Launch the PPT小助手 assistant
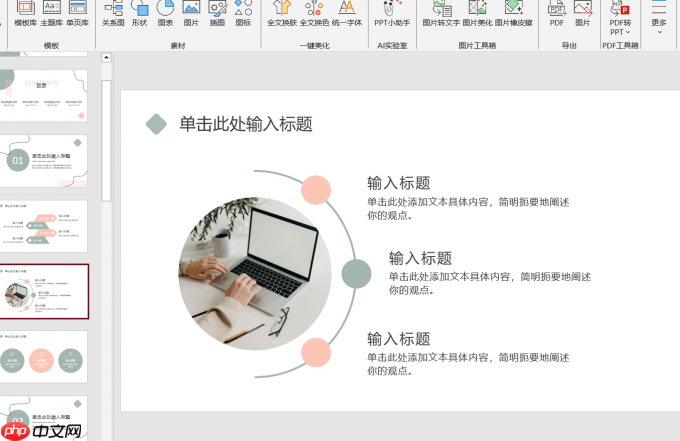The height and width of the screenshot is (441, 680). pyautogui.click(x=392, y=13)
